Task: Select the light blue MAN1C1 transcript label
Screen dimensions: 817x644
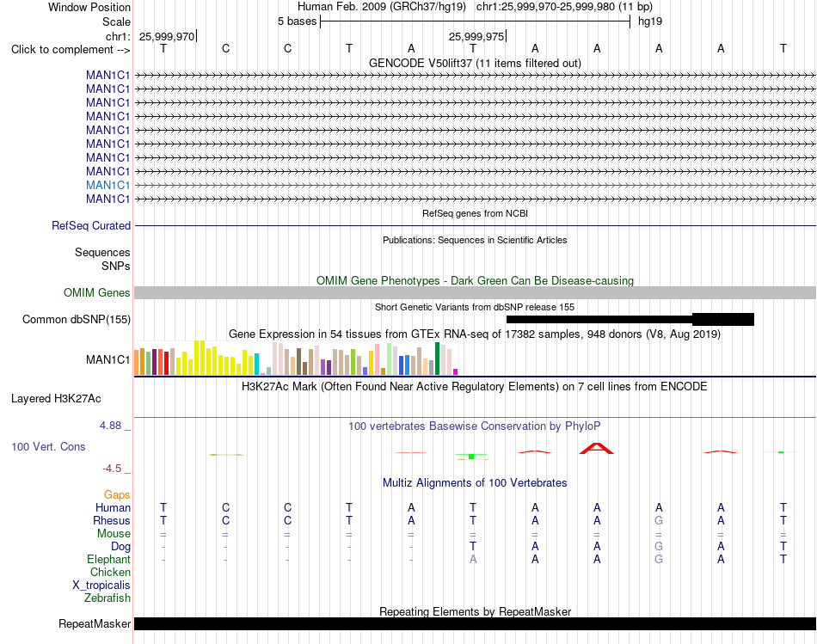Action: coord(107,185)
